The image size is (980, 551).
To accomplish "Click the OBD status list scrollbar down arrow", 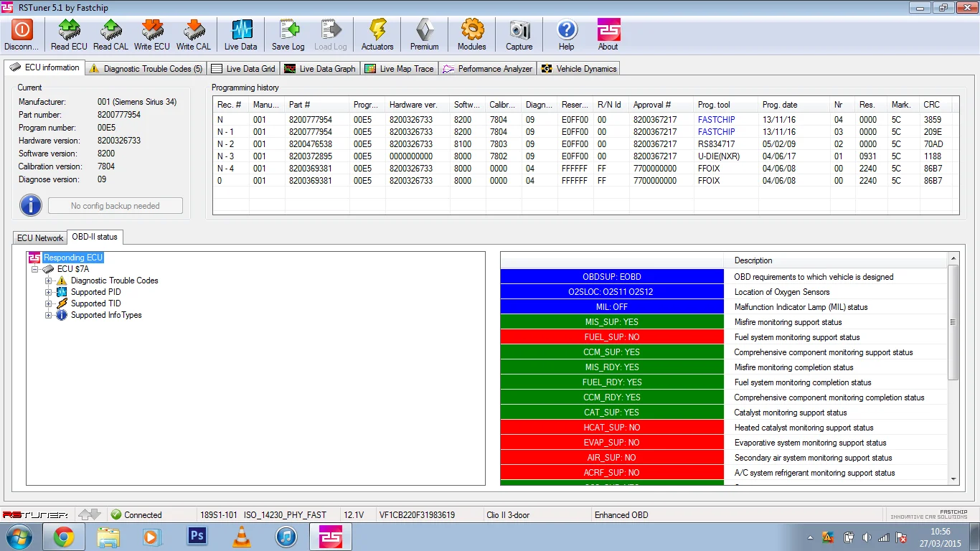I will click(x=953, y=479).
